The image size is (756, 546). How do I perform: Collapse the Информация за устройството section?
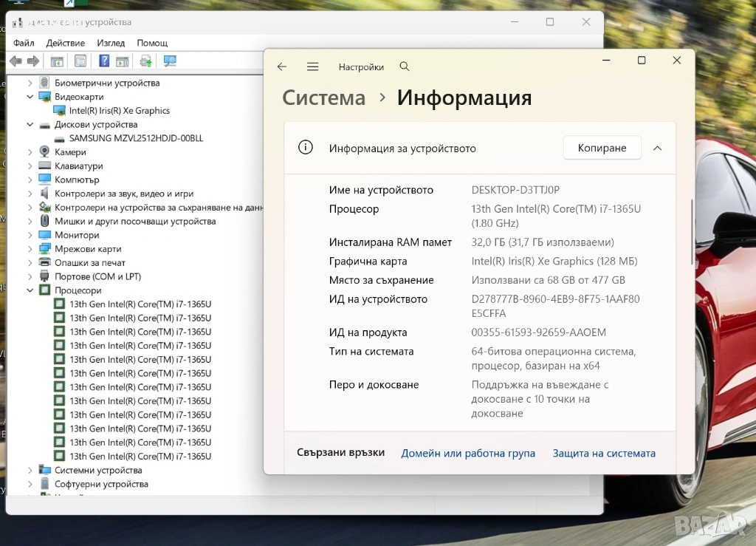point(657,149)
